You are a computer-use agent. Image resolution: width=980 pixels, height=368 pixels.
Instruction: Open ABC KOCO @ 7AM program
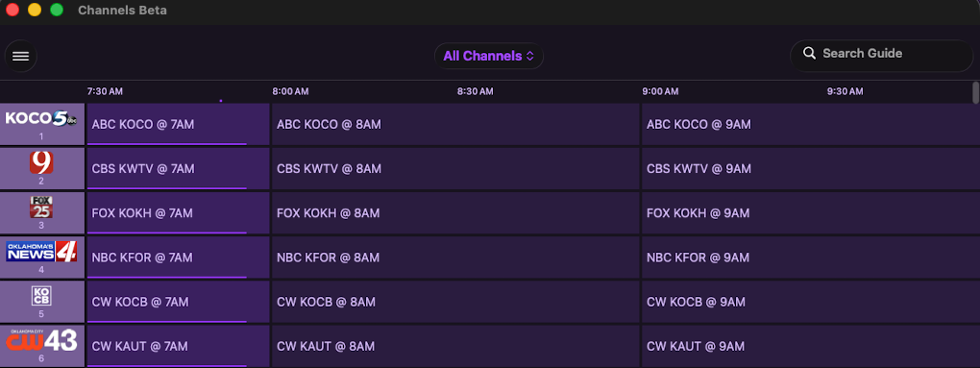(178, 124)
